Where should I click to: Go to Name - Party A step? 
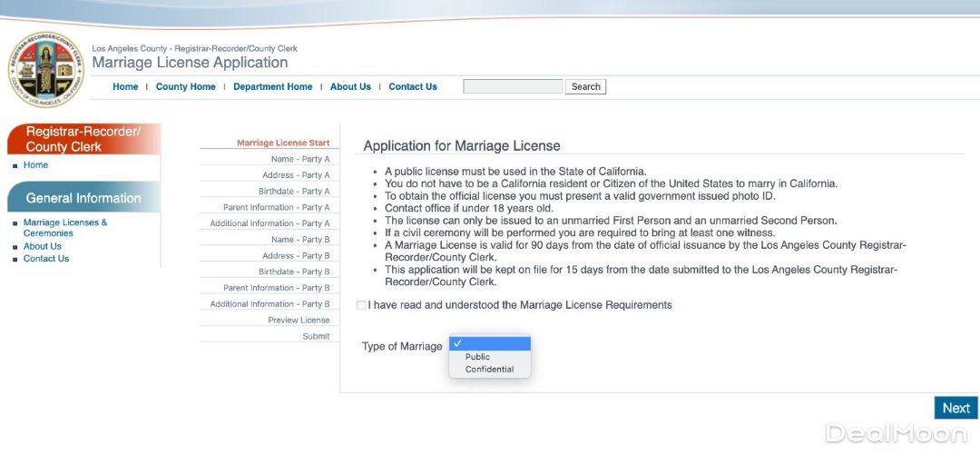pos(300,159)
